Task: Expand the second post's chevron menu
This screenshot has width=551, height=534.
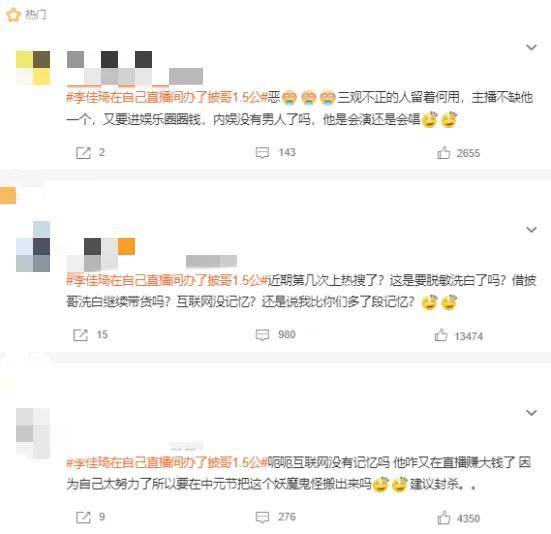Action: coord(531,229)
